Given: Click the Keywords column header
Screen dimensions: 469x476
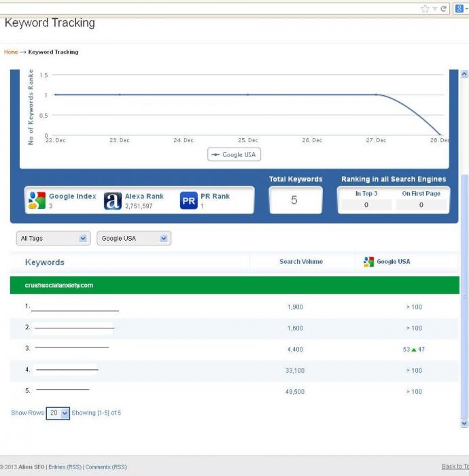Looking at the screenshot, I should (x=45, y=262).
